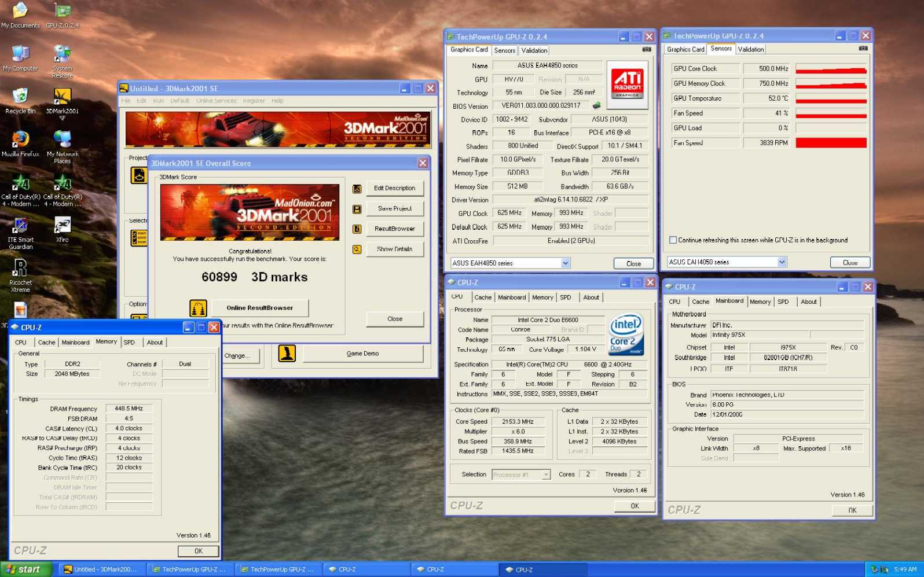Open Online Services menu in 3DMark2001
Image resolution: width=924 pixels, height=577 pixels.
pos(216,101)
